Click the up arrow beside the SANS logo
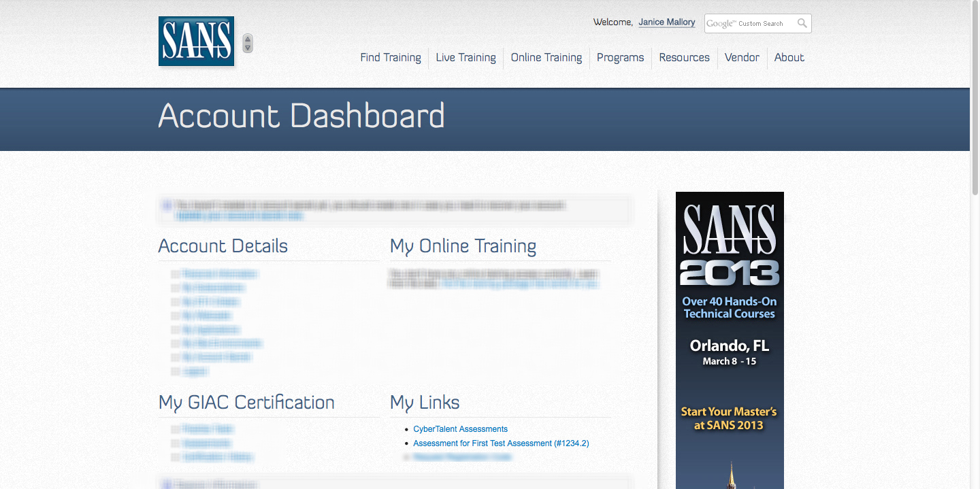Screen dimensions: 980x489 [x=248, y=39]
